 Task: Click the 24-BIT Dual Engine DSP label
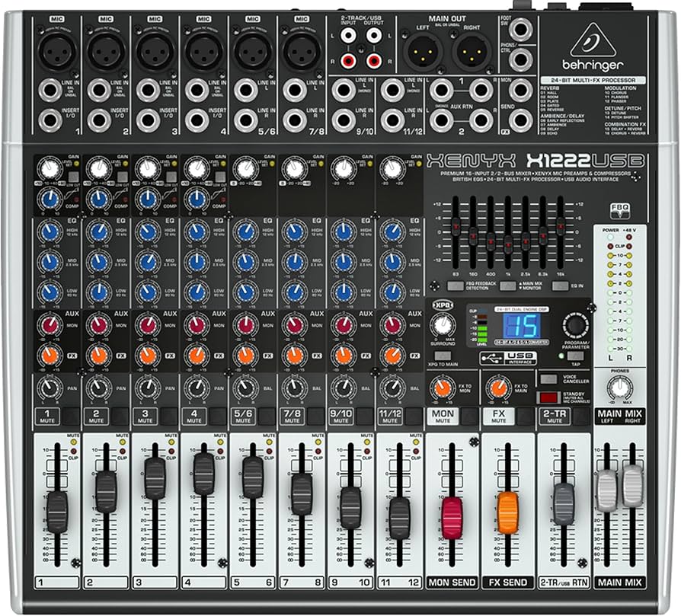(521, 308)
